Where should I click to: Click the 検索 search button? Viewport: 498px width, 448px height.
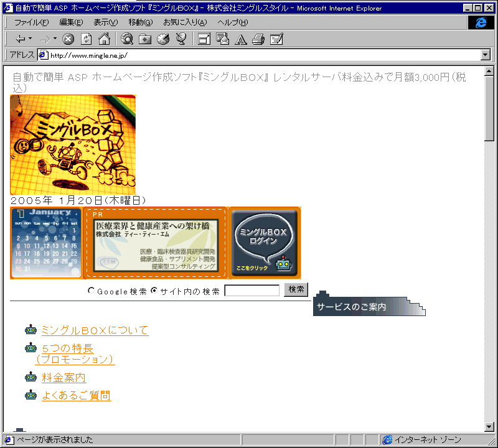296,289
